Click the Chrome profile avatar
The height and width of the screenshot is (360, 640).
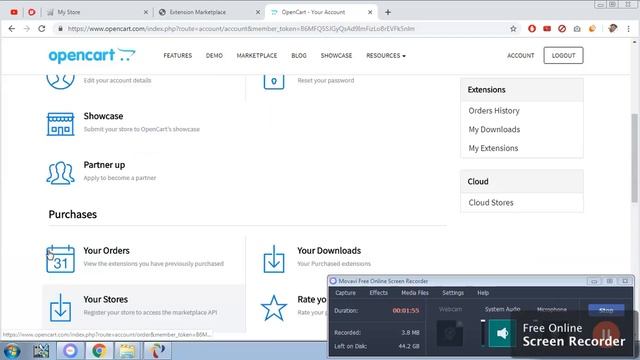[x=613, y=28]
